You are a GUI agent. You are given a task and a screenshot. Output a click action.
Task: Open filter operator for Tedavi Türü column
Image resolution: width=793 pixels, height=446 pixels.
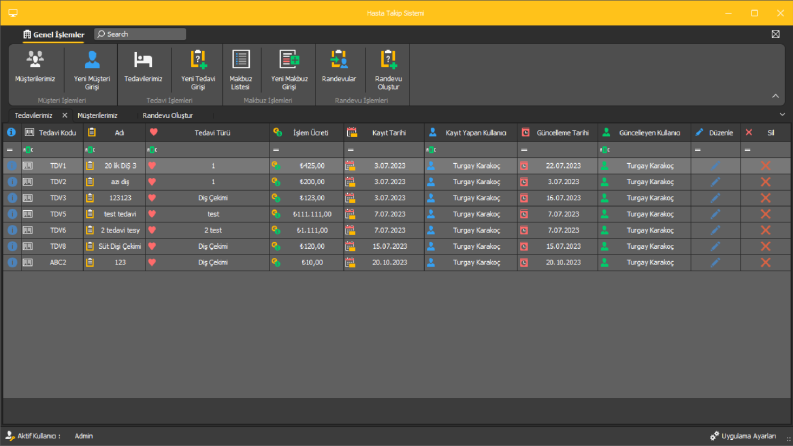point(152,150)
